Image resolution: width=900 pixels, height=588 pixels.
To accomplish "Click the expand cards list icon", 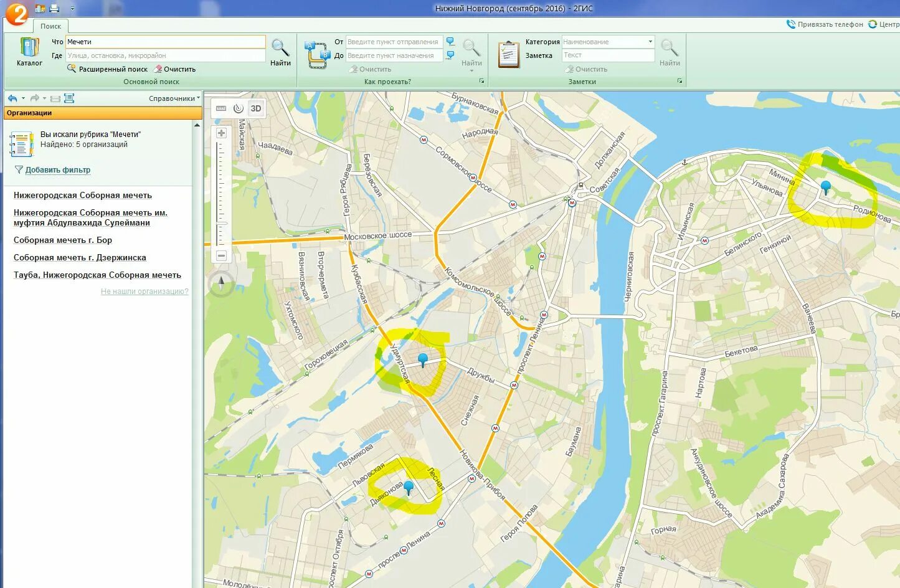I will tap(69, 98).
